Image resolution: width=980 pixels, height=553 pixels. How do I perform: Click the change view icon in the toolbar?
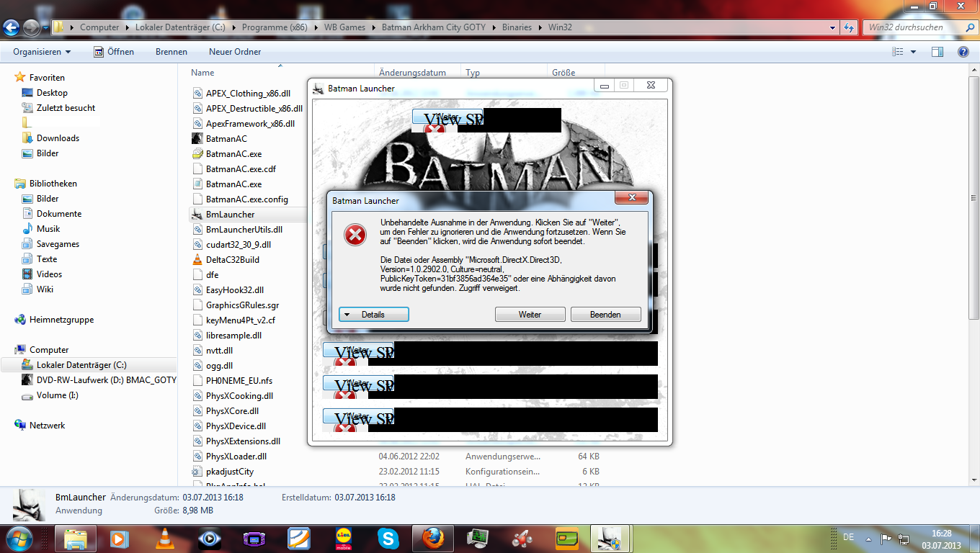pos(898,52)
